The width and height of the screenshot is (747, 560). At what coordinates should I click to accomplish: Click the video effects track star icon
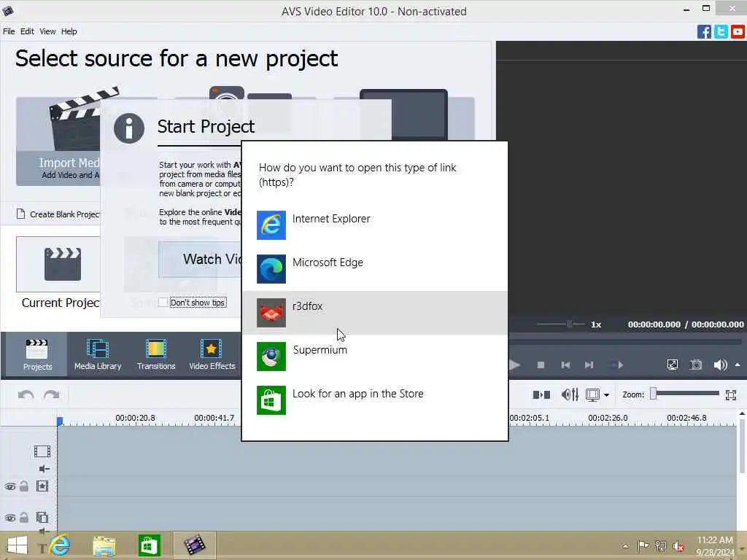[42, 486]
